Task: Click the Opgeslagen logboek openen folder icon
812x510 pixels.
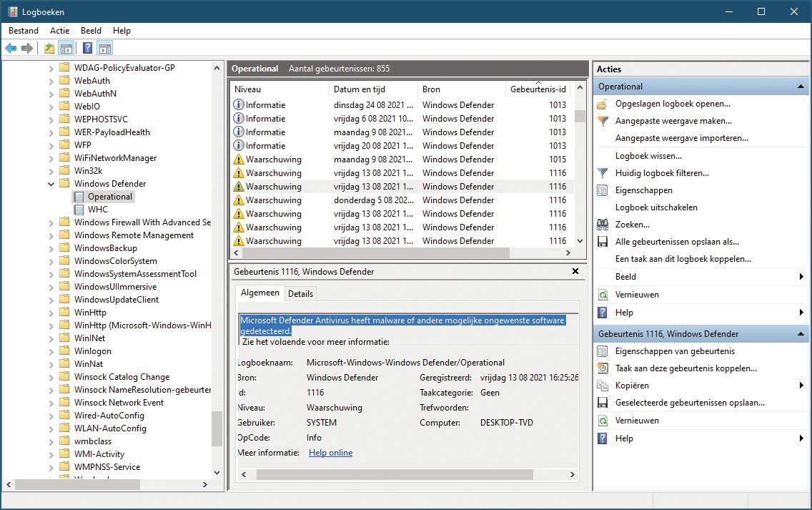Action: tap(603, 104)
